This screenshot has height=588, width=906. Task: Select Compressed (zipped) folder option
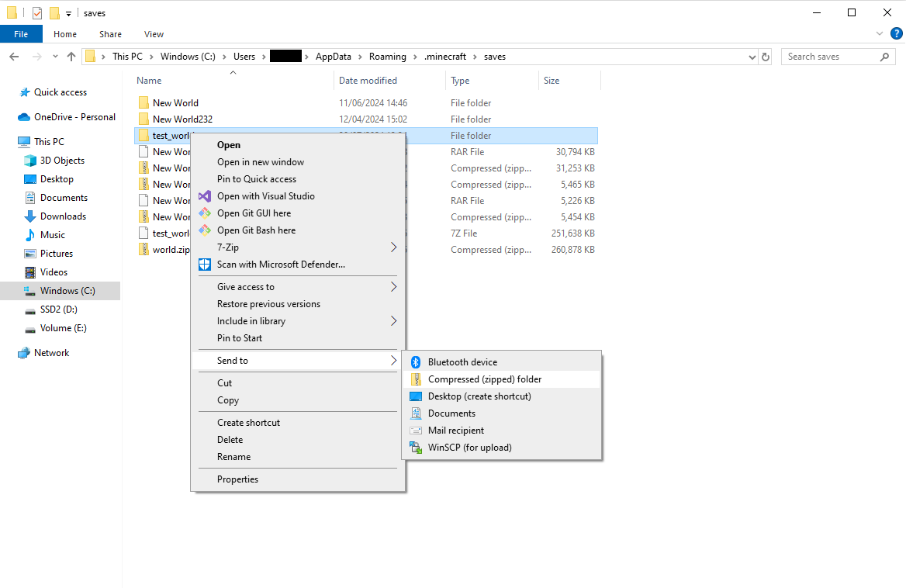[484, 379]
